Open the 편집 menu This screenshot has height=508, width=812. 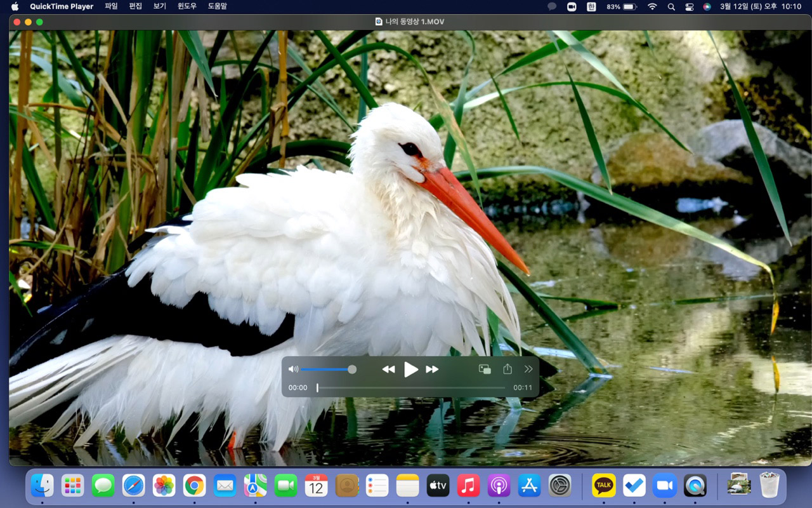pyautogui.click(x=135, y=6)
